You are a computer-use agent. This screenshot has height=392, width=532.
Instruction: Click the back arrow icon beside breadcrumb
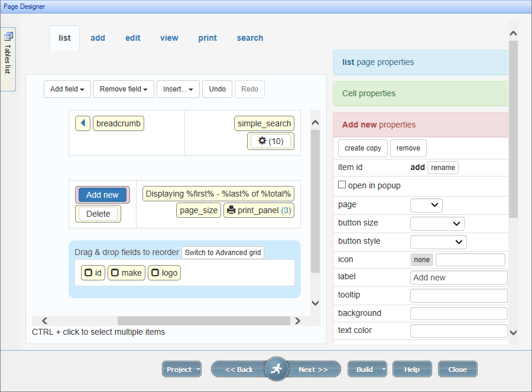point(83,123)
